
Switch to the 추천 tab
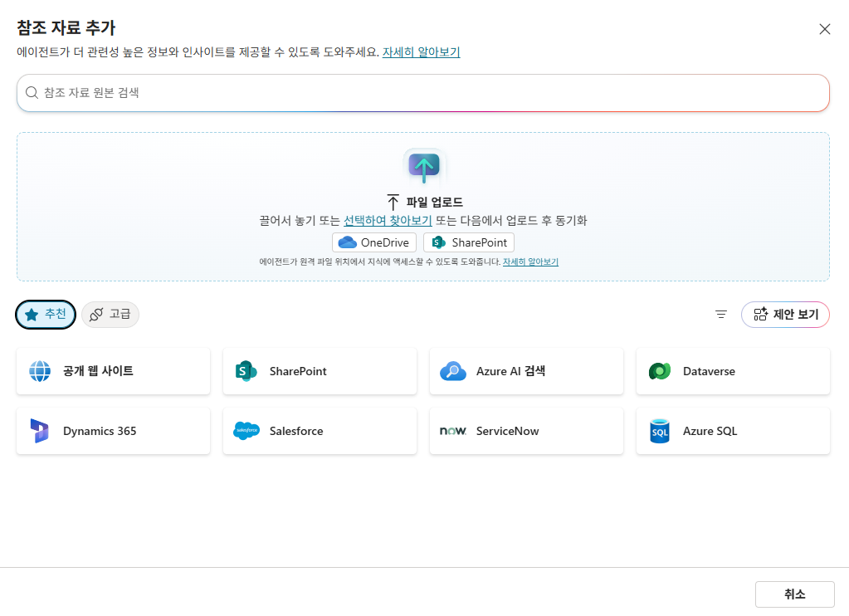[x=46, y=315]
